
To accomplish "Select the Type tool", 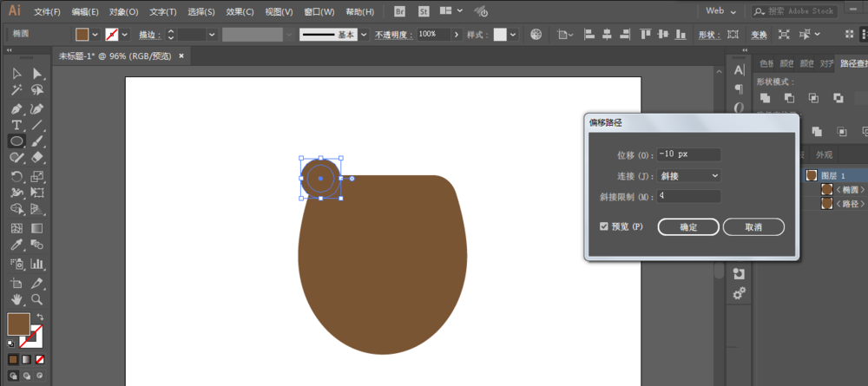I will (x=16, y=125).
